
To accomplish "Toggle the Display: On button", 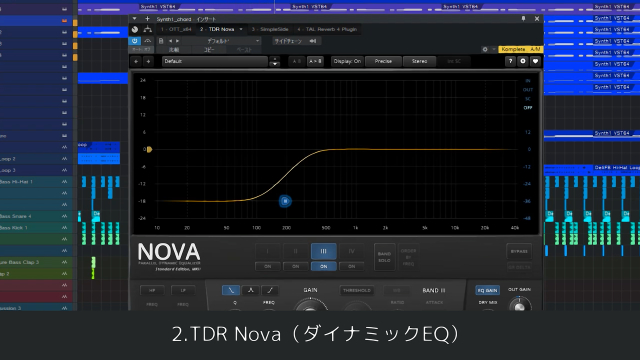I will [x=347, y=61].
